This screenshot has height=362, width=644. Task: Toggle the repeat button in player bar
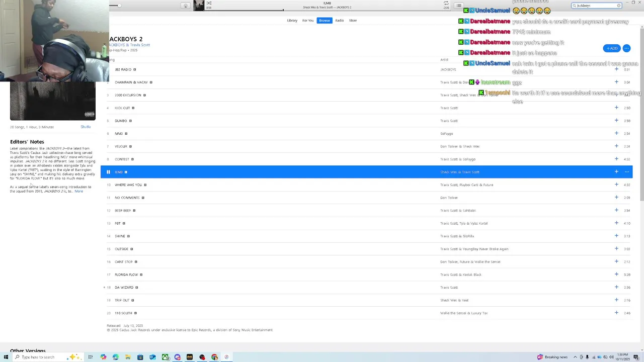point(446,3)
